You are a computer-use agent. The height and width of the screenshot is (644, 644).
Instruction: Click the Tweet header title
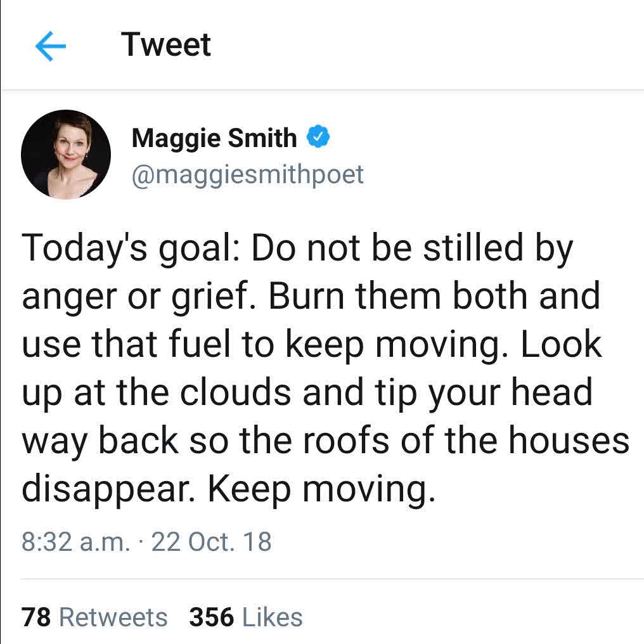165,44
